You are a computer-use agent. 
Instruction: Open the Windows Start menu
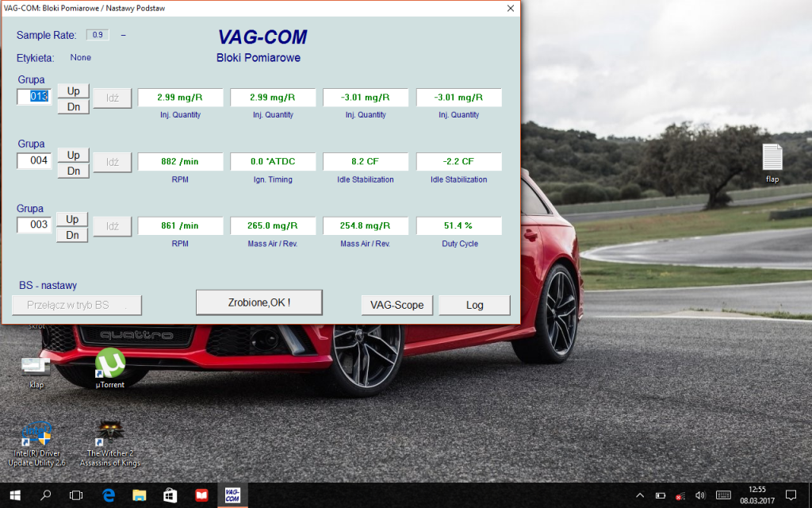click(14, 495)
